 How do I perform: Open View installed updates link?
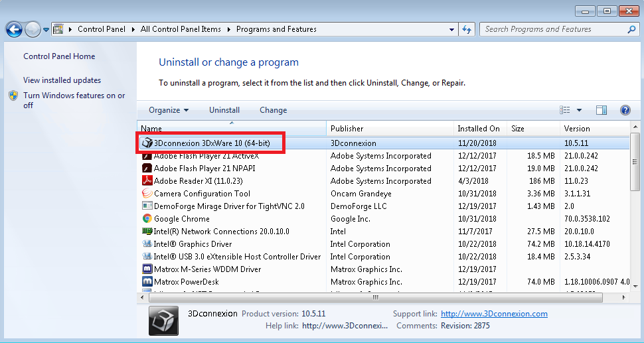[62, 80]
